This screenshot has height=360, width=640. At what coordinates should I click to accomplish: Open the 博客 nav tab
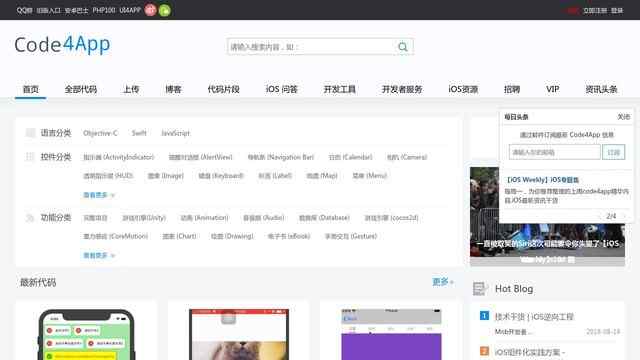tap(173, 89)
